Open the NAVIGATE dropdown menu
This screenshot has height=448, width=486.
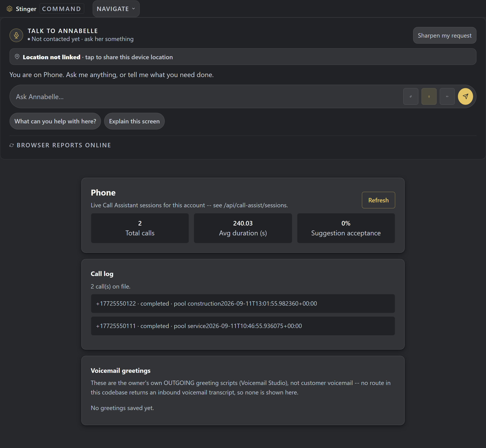pyautogui.click(x=116, y=9)
